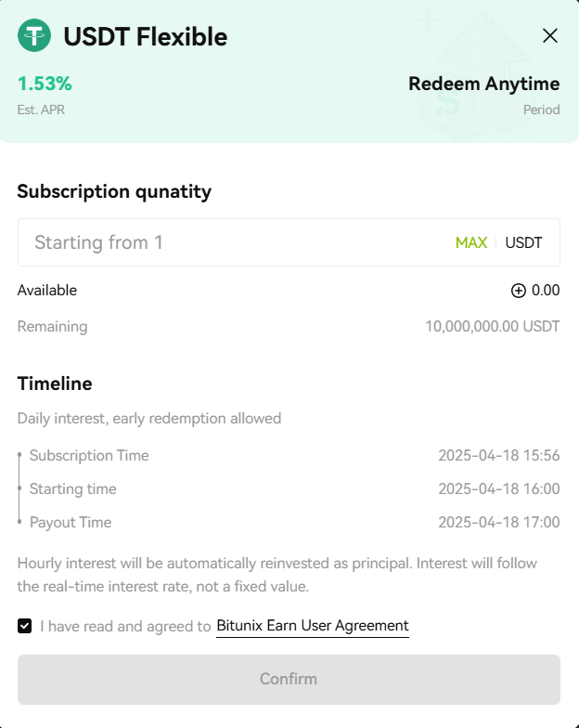Click the Confirm button

pos(289,680)
